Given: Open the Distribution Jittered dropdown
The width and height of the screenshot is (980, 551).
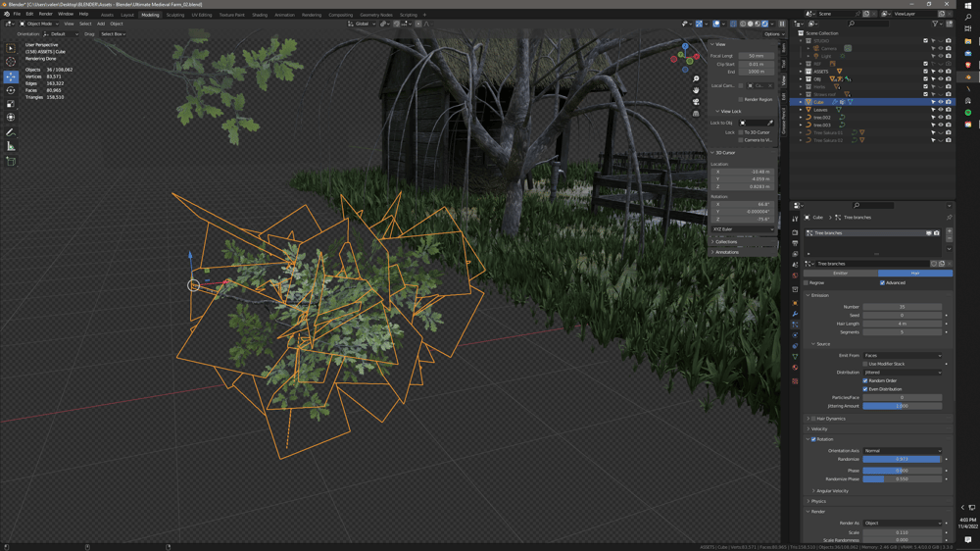Looking at the screenshot, I should click(903, 373).
